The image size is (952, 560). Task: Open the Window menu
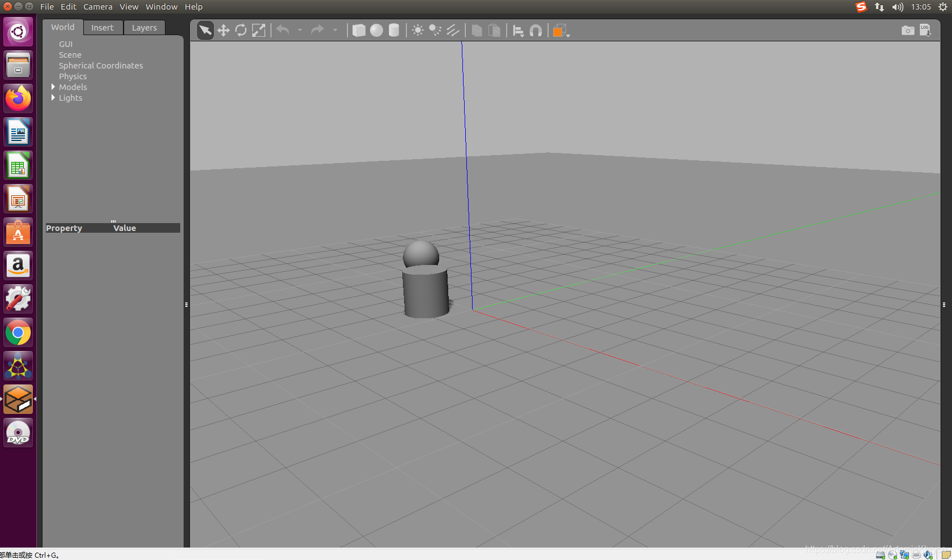tap(161, 7)
